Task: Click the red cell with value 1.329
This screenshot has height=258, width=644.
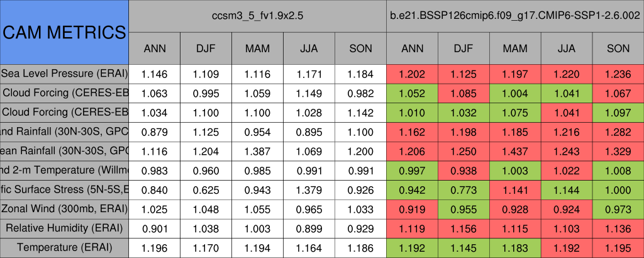Action: (x=618, y=151)
